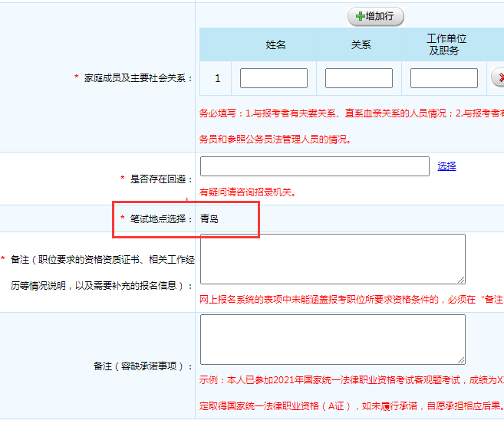Select the 工作单位及职务 input box in row 1
Viewport: 504px width, 430px height.
444,78
